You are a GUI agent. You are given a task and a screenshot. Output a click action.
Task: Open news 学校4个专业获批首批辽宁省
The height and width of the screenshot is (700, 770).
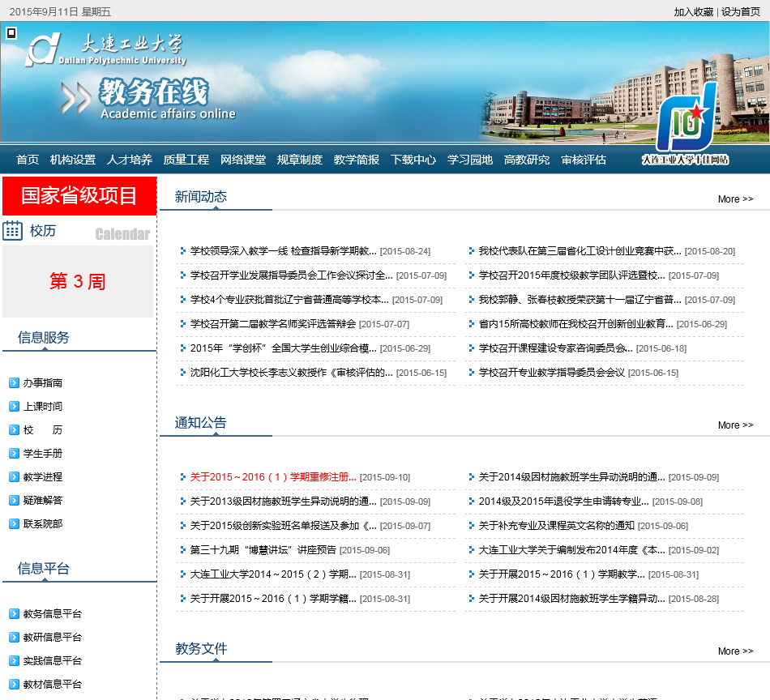tap(289, 300)
